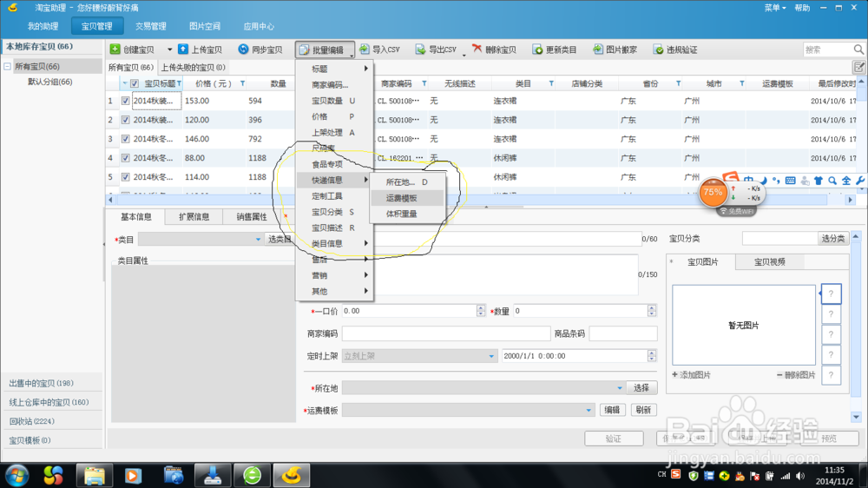868x488 pixels.
Task: Click the 更新类目 icon
Action: 537,49
